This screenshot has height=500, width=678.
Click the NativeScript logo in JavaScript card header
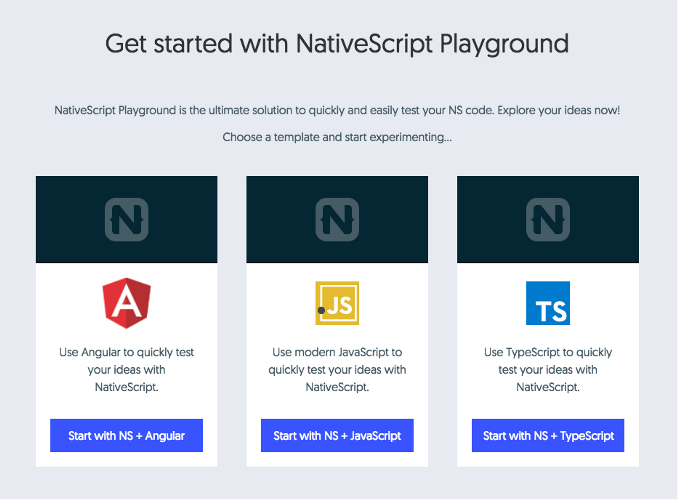[337, 219]
